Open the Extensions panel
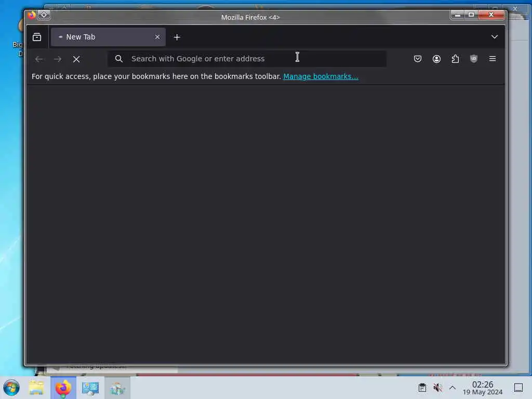 (455, 59)
